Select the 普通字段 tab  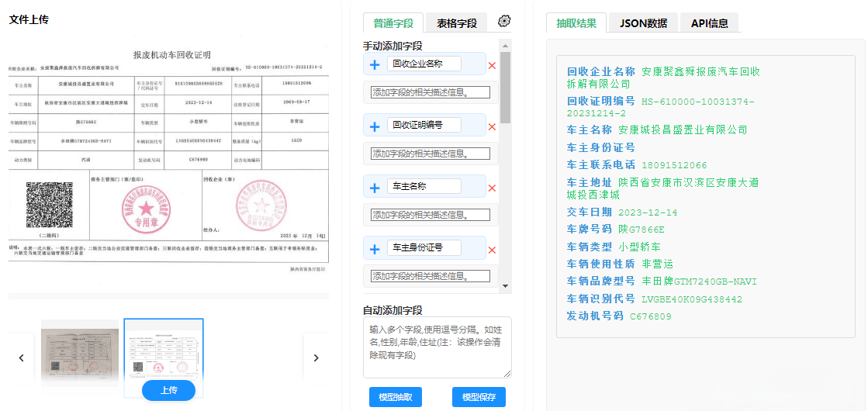click(393, 23)
